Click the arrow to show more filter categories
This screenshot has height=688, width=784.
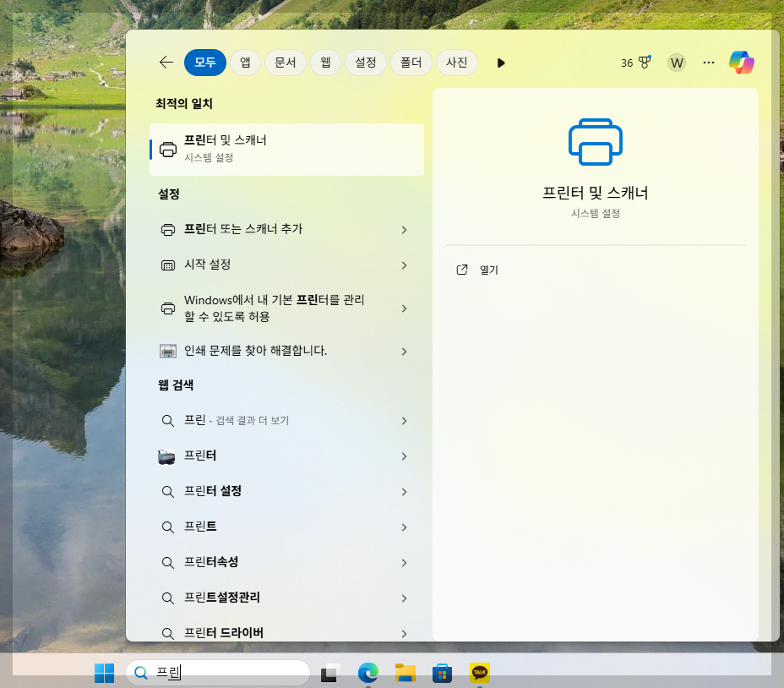[x=501, y=62]
